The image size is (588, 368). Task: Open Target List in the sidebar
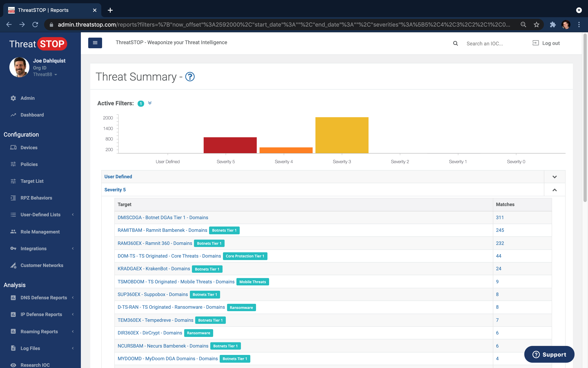(32, 181)
